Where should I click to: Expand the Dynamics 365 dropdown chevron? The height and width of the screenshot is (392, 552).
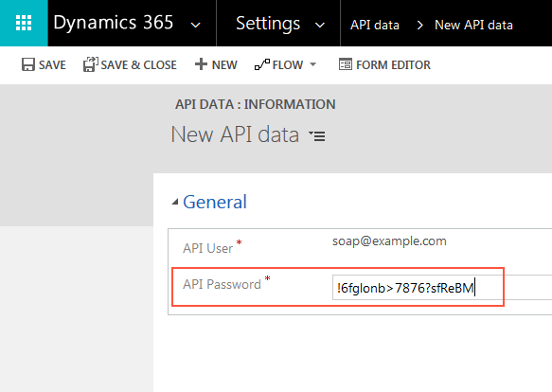(x=195, y=25)
